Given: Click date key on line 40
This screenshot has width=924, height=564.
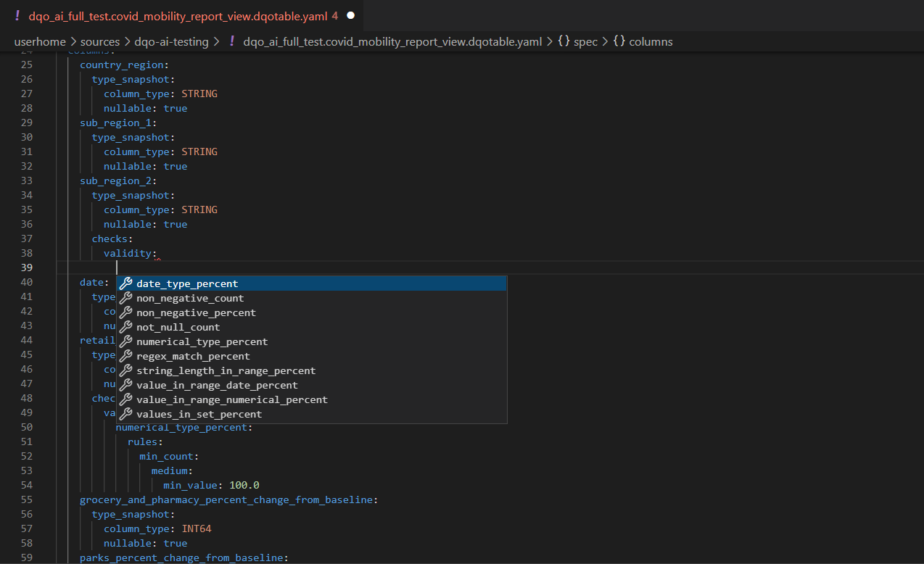Looking at the screenshot, I should (x=91, y=282).
